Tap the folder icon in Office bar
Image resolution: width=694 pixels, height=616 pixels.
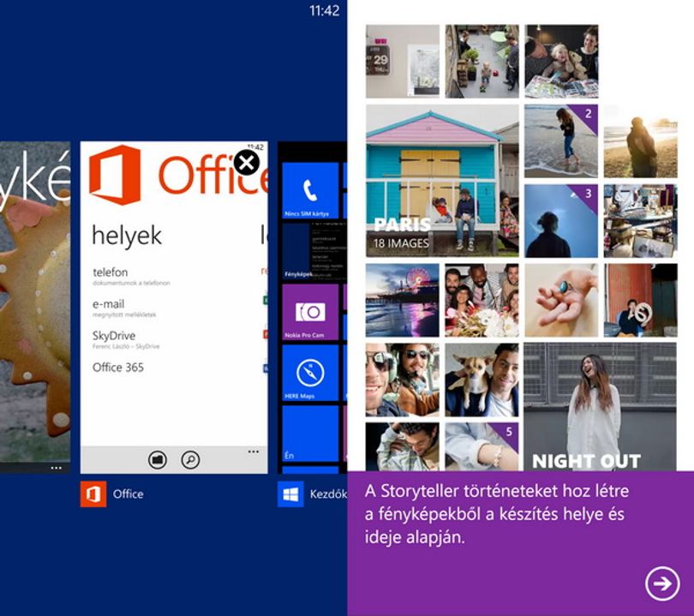[157, 460]
